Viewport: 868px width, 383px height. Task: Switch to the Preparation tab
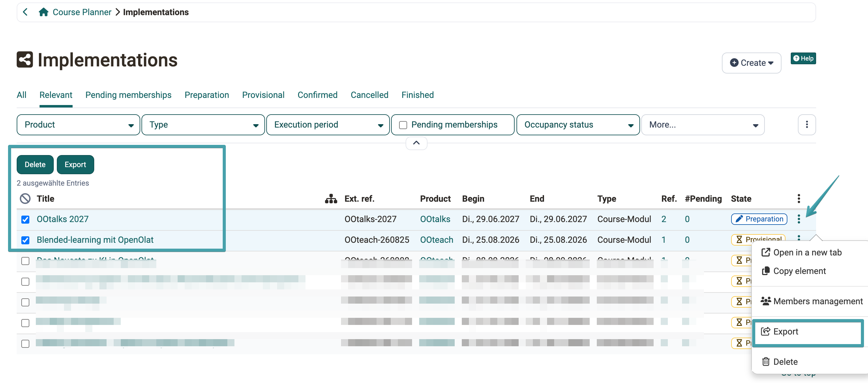[207, 95]
